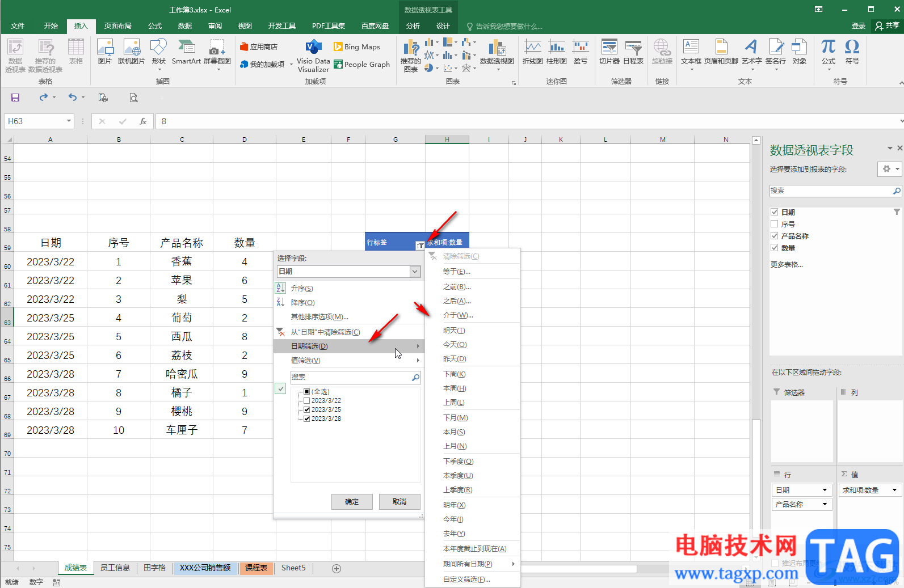Click the 确定 button

[x=352, y=502]
